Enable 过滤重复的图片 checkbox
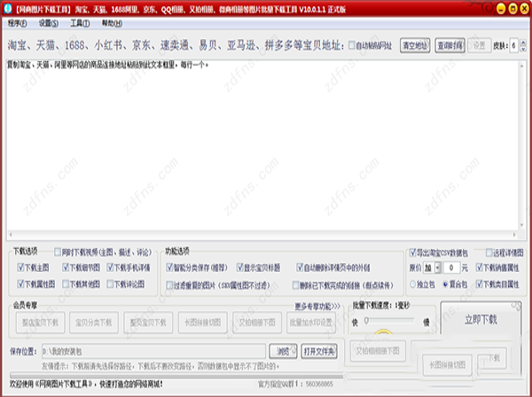 click(x=169, y=285)
